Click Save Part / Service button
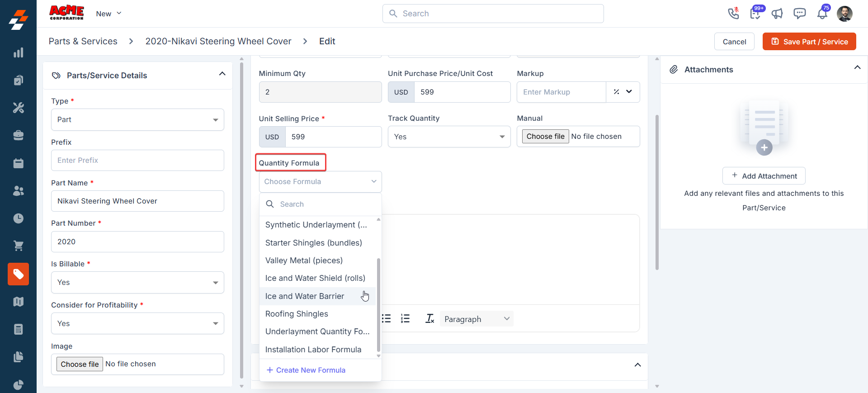The image size is (868, 393). point(809,42)
